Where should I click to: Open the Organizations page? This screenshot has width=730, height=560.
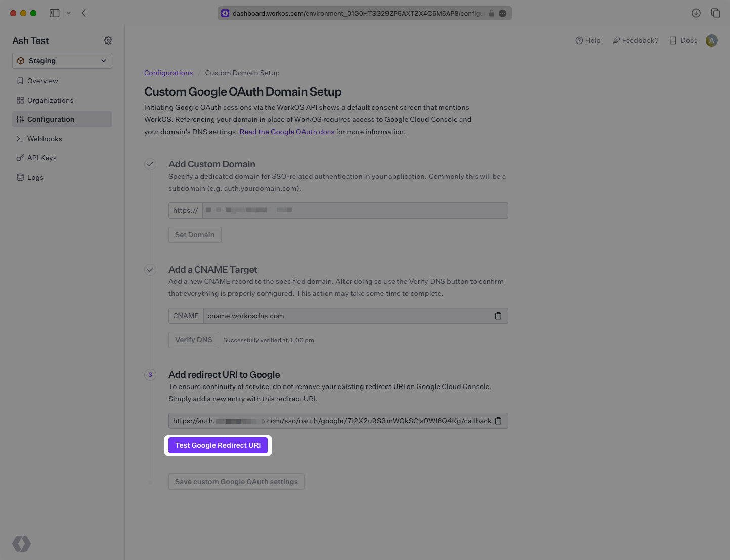click(x=51, y=100)
